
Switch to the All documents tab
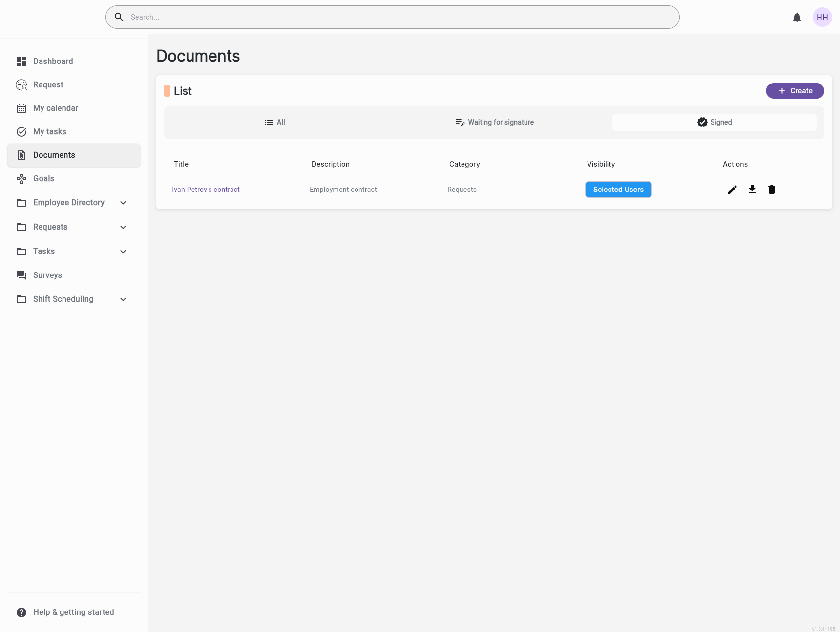275,122
